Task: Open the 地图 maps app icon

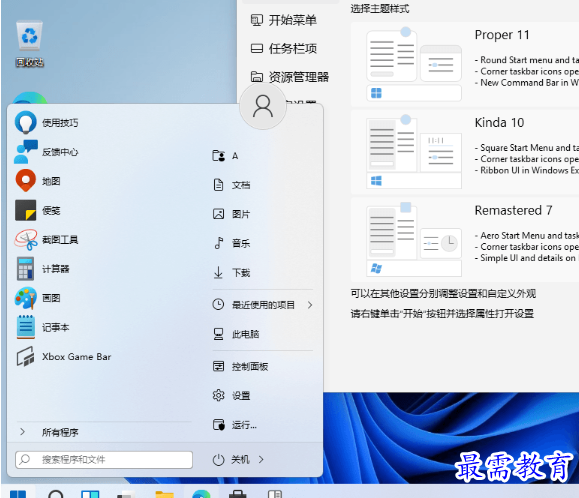Action: 25,181
